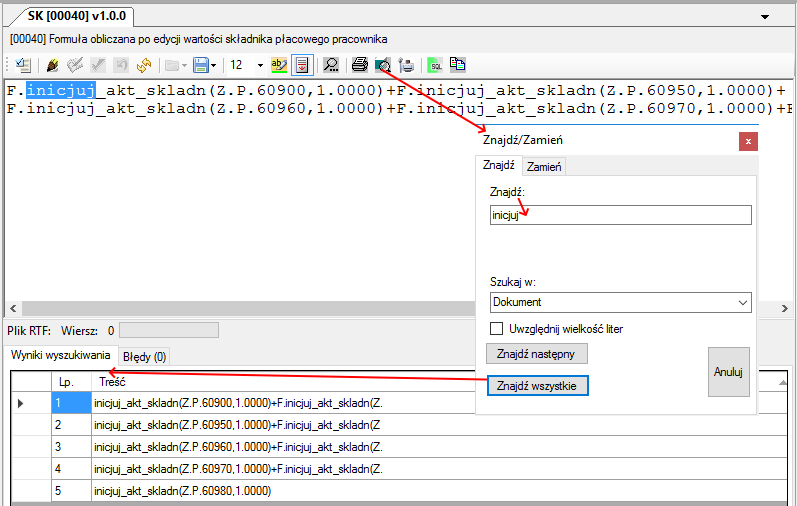Click the copy documents icon

pos(457,65)
